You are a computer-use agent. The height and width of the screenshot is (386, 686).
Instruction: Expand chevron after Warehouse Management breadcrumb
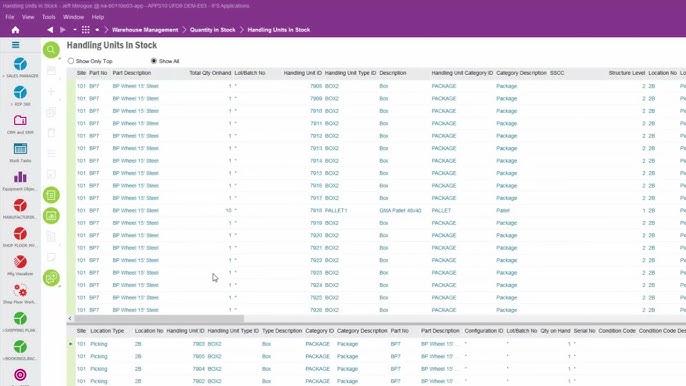point(184,30)
